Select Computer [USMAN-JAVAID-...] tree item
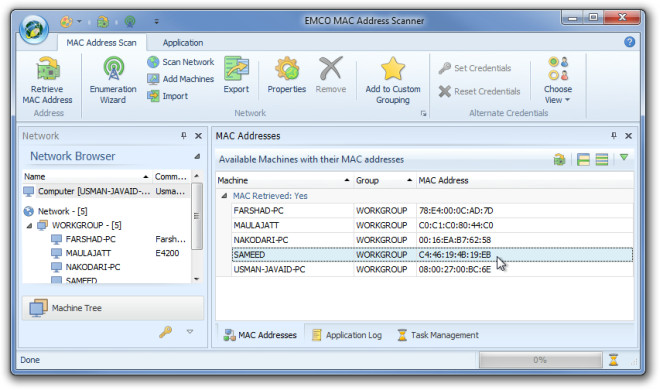660x390 pixels. point(106,191)
